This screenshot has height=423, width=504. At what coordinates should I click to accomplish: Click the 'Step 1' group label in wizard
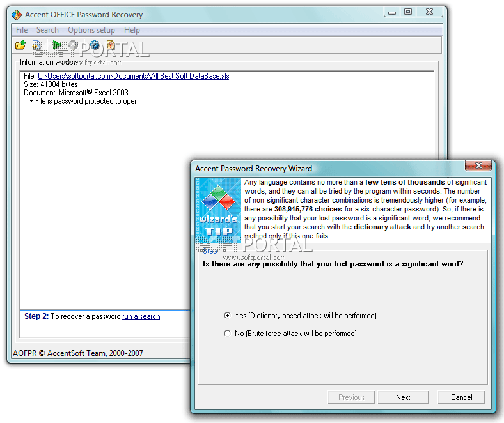pyautogui.click(x=212, y=251)
